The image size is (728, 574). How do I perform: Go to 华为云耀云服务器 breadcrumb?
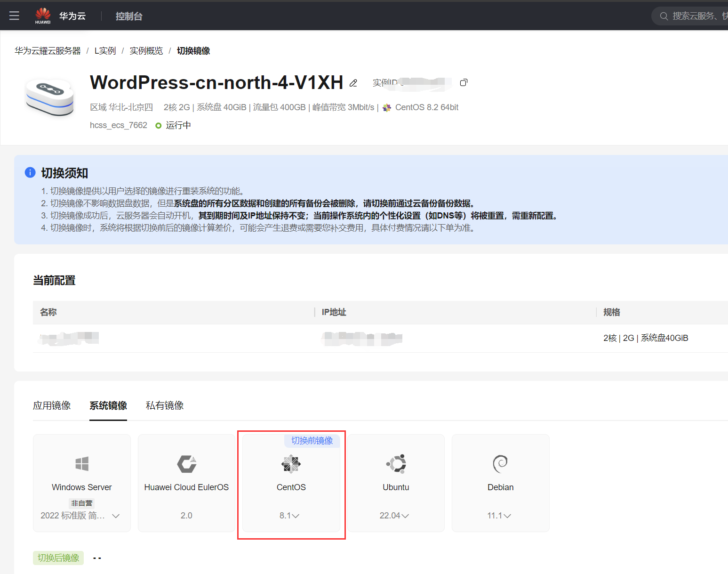coord(48,51)
